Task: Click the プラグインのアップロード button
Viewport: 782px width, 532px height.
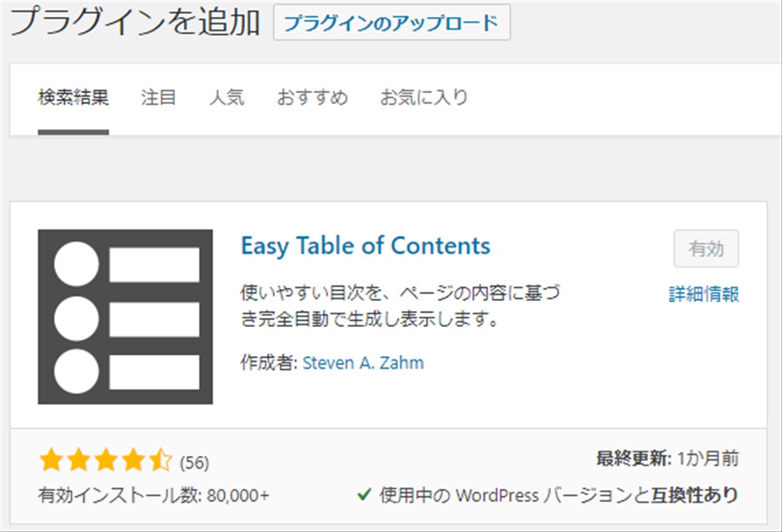Action: pos(391,22)
